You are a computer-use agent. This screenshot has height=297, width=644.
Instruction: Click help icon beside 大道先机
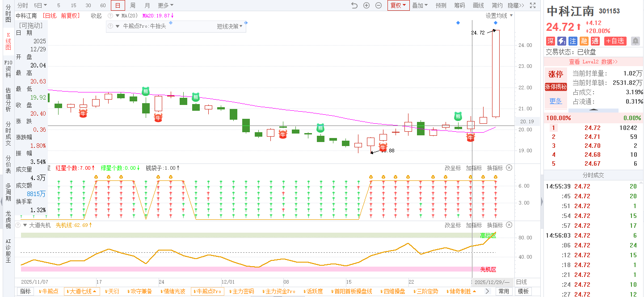tap(18, 225)
